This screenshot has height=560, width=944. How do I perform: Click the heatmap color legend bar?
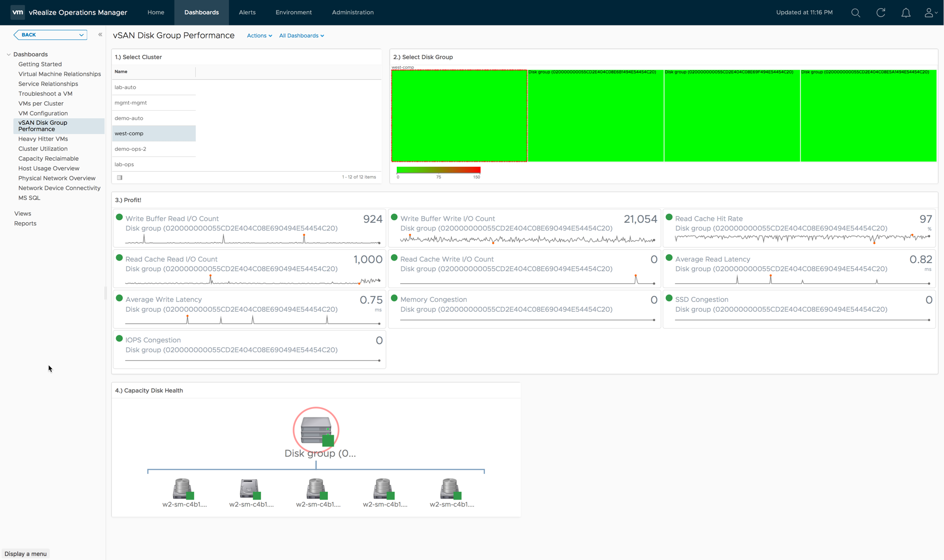click(439, 170)
